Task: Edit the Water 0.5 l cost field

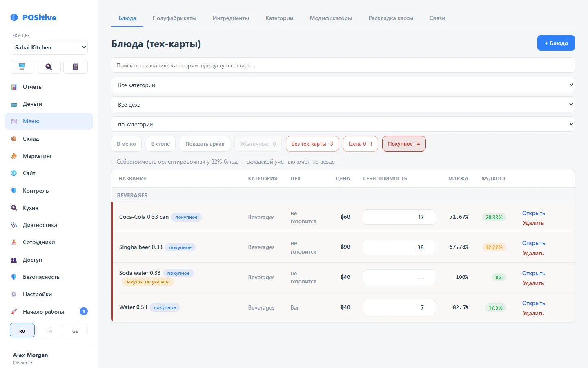Action: pyautogui.click(x=399, y=307)
